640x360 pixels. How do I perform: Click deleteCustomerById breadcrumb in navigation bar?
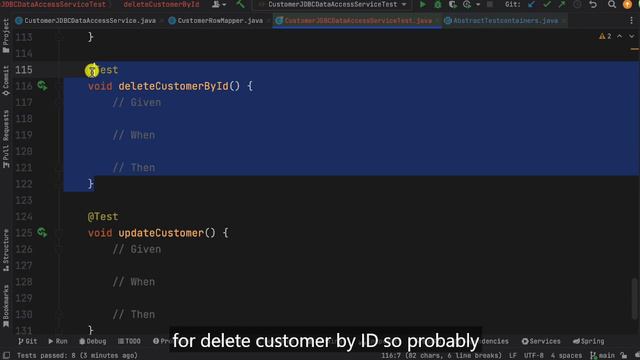161,4
